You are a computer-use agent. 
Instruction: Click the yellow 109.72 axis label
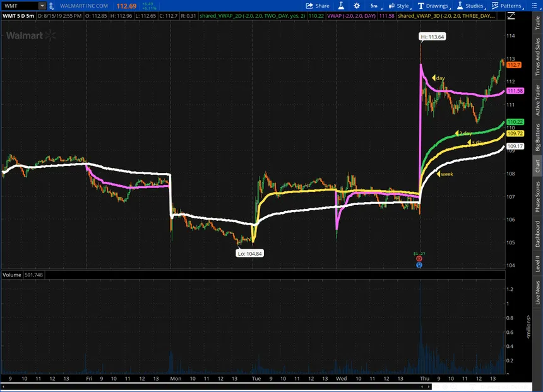(x=515, y=133)
